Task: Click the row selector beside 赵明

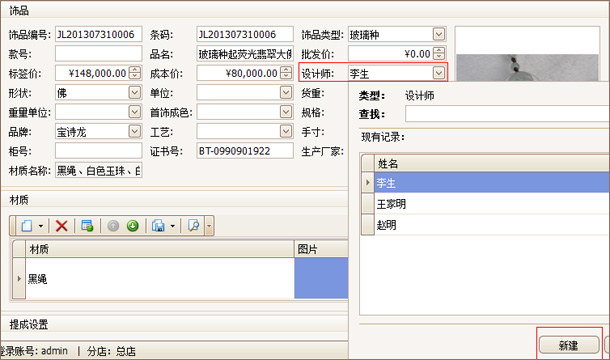Action: click(368, 225)
